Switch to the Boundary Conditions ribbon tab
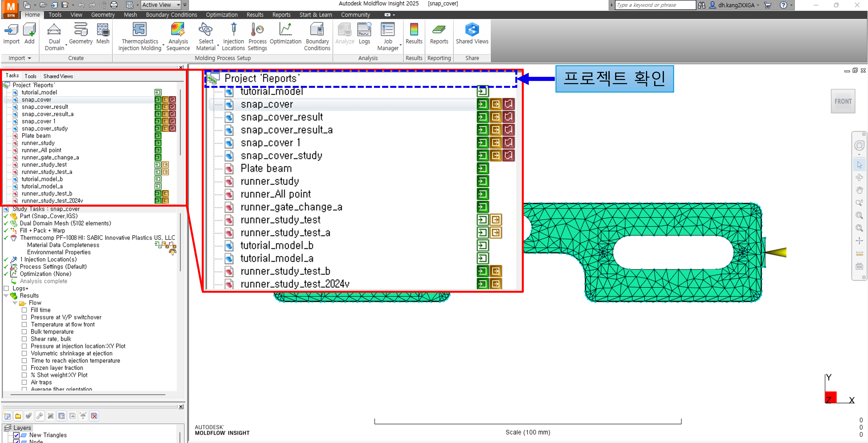The width and height of the screenshot is (868, 443). click(171, 15)
